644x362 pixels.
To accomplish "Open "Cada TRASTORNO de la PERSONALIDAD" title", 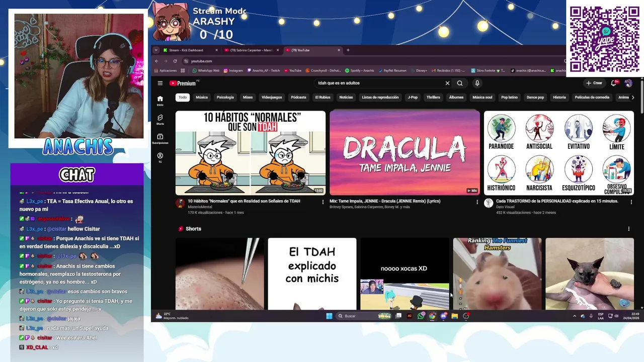I will [557, 201].
